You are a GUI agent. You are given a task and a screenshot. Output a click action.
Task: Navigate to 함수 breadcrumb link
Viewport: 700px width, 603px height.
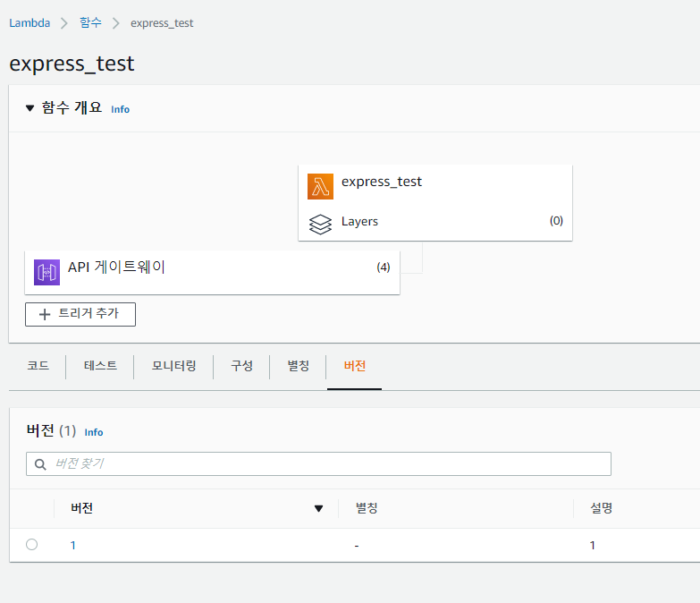click(x=90, y=22)
